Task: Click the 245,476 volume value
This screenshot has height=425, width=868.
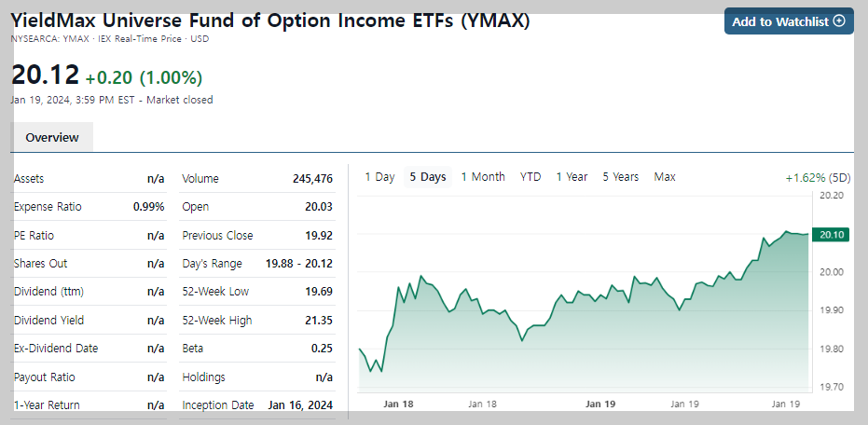Action: tap(312, 179)
